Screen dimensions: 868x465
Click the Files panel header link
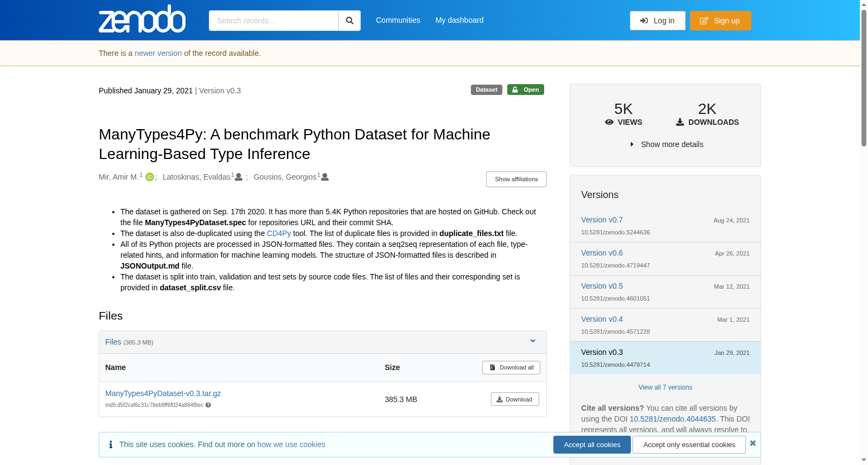click(x=113, y=342)
